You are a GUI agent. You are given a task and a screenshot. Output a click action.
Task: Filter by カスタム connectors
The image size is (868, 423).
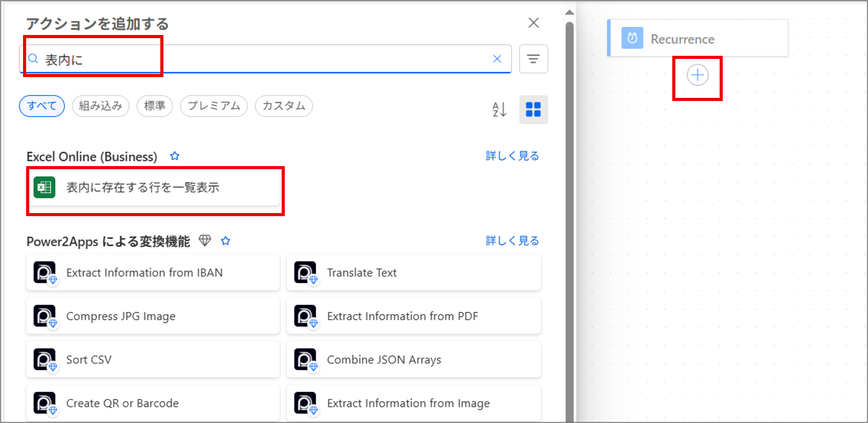point(283,106)
